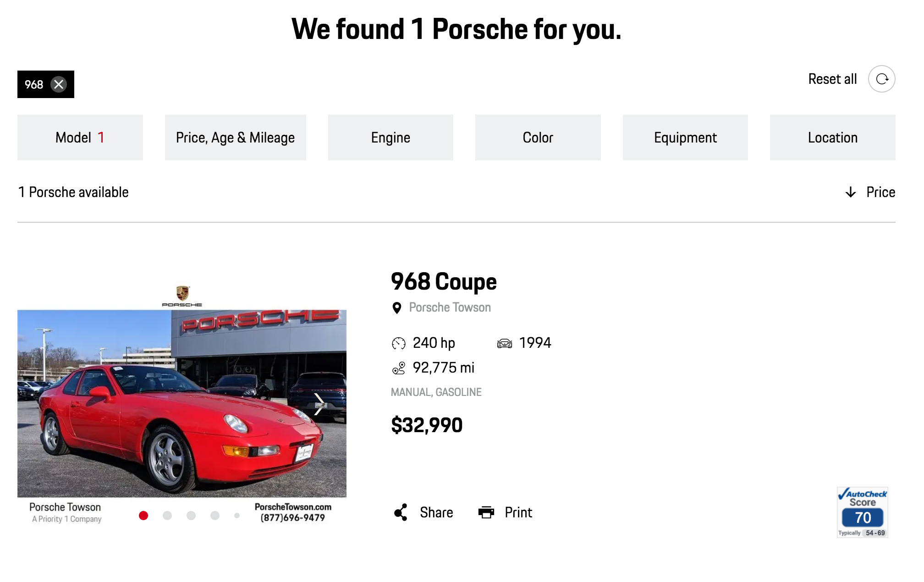Click the Print printer icon
This screenshot has width=924, height=582.
click(x=486, y=512)
